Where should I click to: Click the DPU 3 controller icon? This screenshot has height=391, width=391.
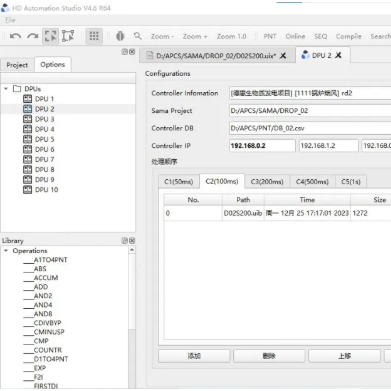27,119
